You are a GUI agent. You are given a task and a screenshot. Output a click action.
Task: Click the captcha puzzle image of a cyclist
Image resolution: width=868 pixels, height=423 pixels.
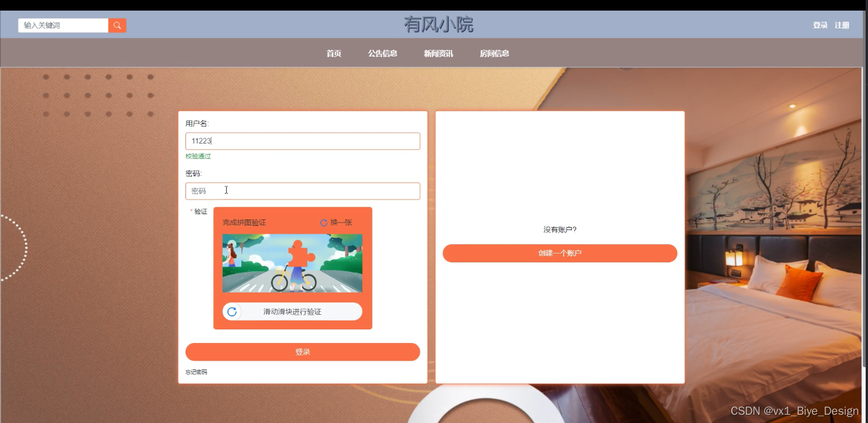click(x=292, y=263)
